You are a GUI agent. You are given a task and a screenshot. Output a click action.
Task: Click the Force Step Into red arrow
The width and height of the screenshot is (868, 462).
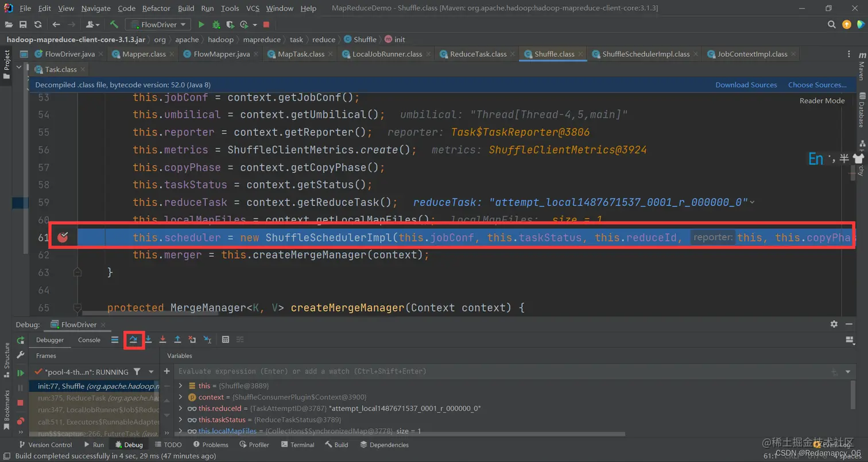coord(163,340)
